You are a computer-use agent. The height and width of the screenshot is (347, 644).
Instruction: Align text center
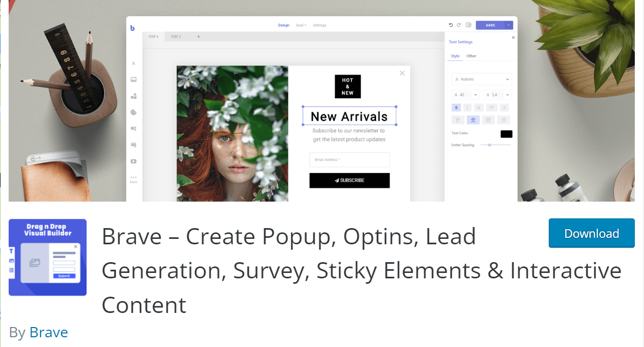(x=473, y=120)
